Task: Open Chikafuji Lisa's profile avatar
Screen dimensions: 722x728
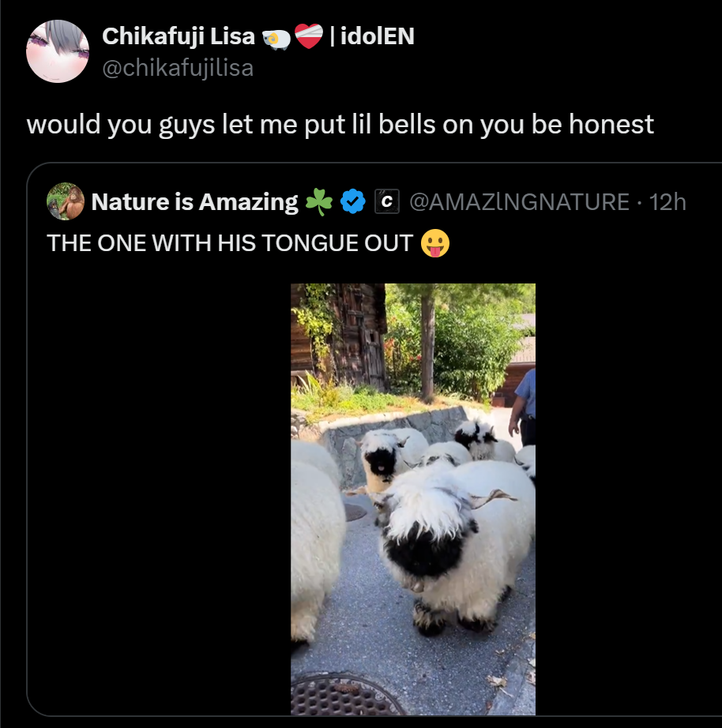Action: pos(58,51)
